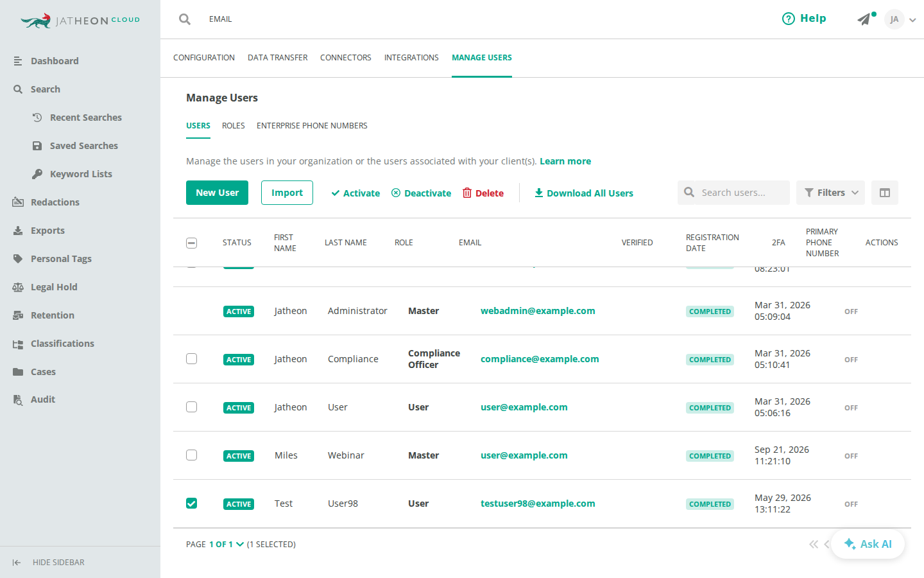
Task: Open the Filters dropdown
Action: [830, 193]
